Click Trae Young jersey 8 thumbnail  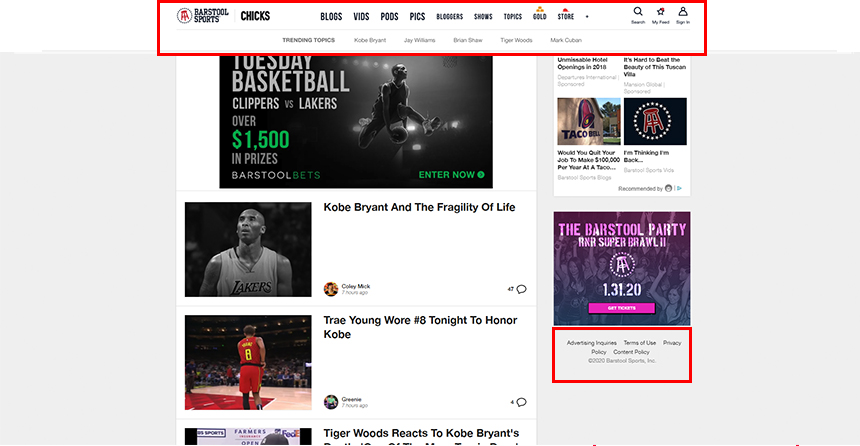click(248, 363)
